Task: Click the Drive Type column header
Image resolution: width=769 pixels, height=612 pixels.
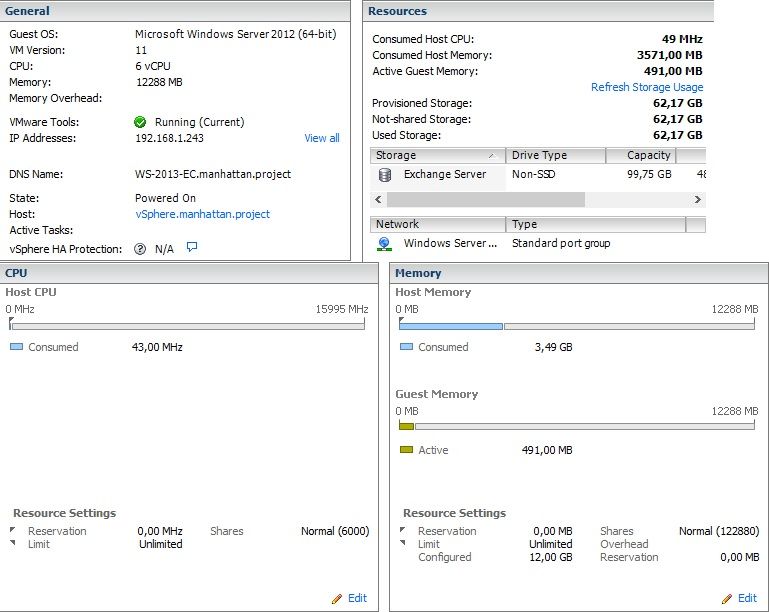Action: tap(555, 156)
